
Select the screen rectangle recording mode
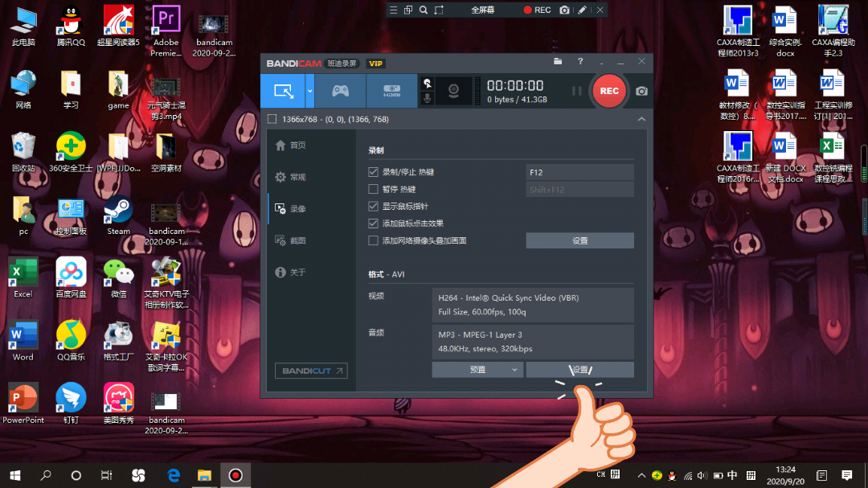point(283,91)
